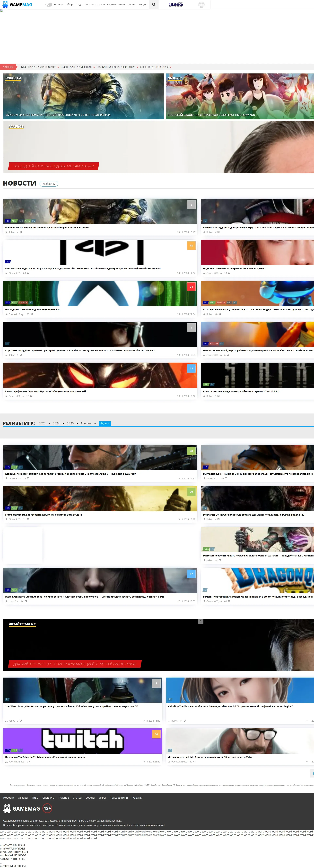The image size is (314, 868).
Task: Click comment bubble icon under Rainbow Six Siege news
Action: point(21,232)
